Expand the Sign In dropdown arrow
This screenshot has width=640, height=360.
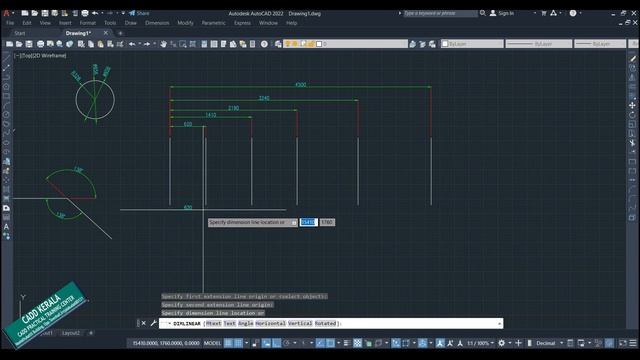coord(535,13)
